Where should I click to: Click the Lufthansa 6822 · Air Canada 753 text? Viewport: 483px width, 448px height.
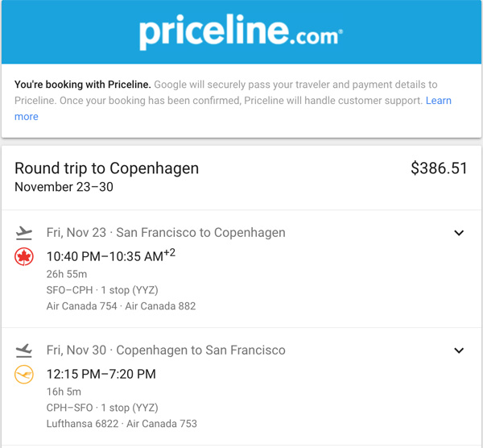coord(122,424)
